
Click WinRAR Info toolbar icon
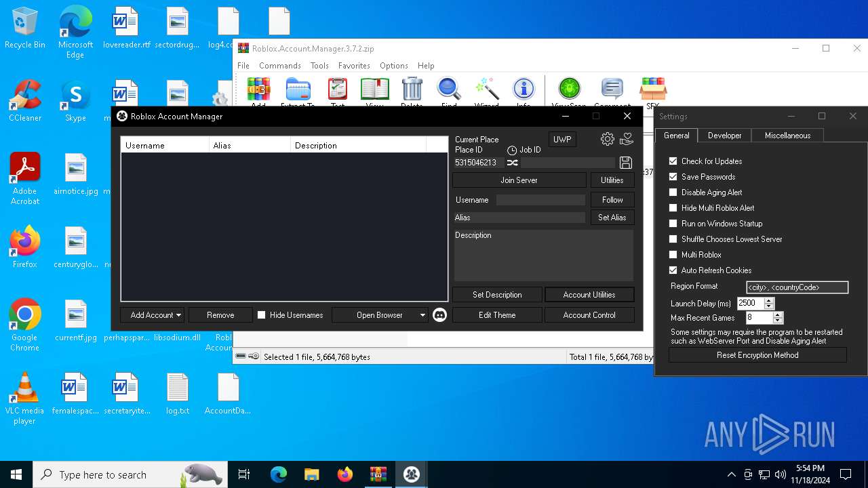tap(524, 91)
